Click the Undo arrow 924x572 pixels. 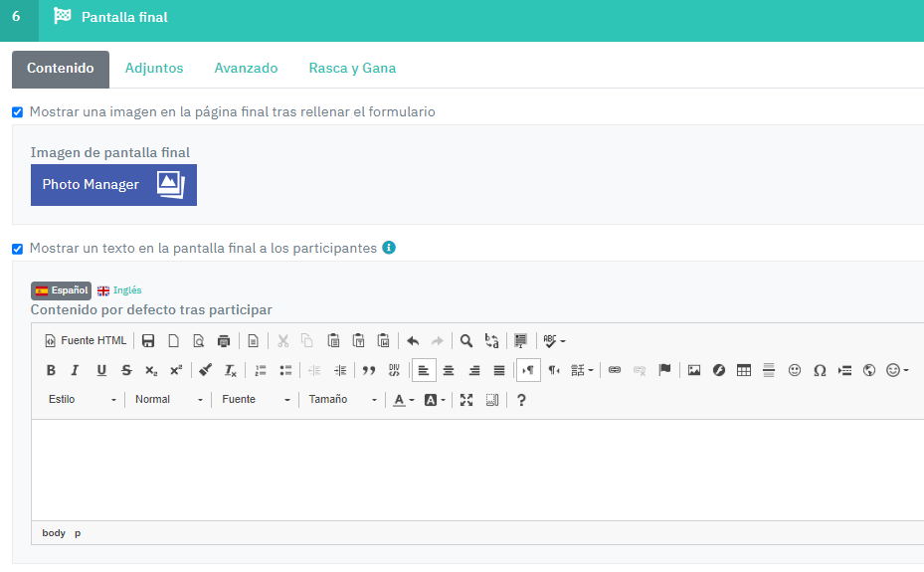(413, 340)
